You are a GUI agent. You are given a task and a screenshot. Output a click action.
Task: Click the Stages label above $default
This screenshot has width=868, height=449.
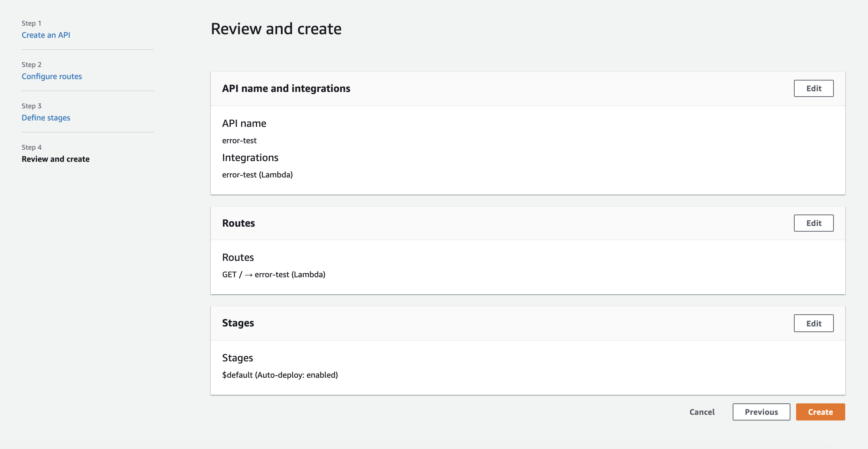tap(237, 358)
